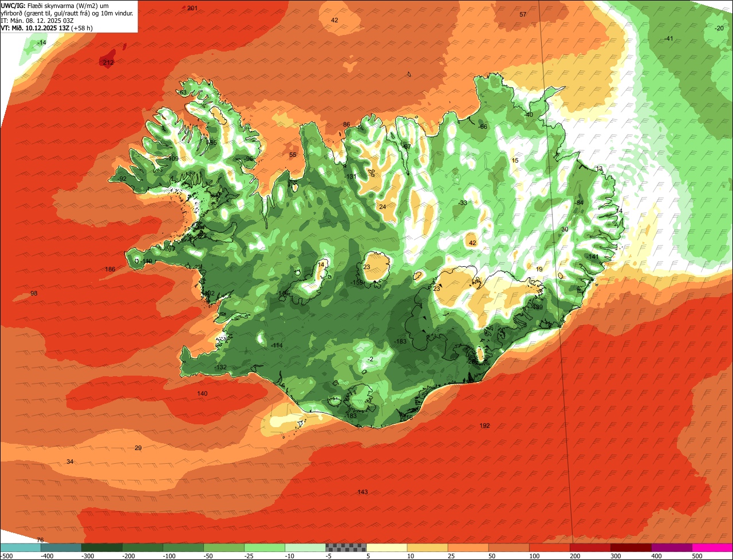Select the purple swatch between 400 and 500
733x560 pixels.
(x=671, y=547)
